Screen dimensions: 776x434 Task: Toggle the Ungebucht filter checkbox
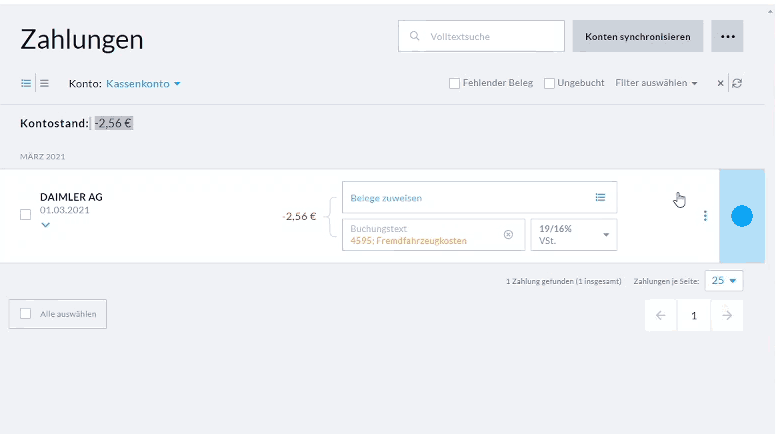(x=550, y=83)
